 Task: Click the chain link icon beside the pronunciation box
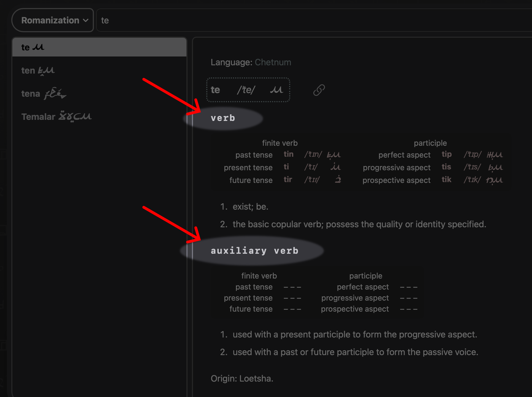(319, 90)
